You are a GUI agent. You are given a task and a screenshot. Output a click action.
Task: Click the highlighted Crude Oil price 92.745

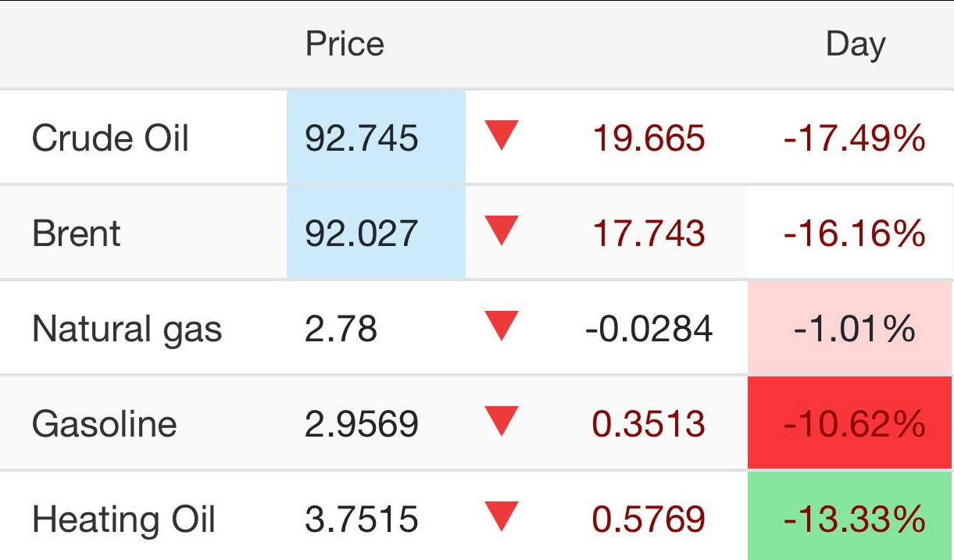(362, 139)
